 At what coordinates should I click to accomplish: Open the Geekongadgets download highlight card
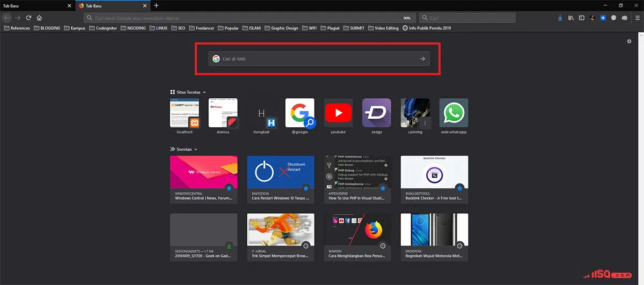pyautogui.click(x=203, y=237)
